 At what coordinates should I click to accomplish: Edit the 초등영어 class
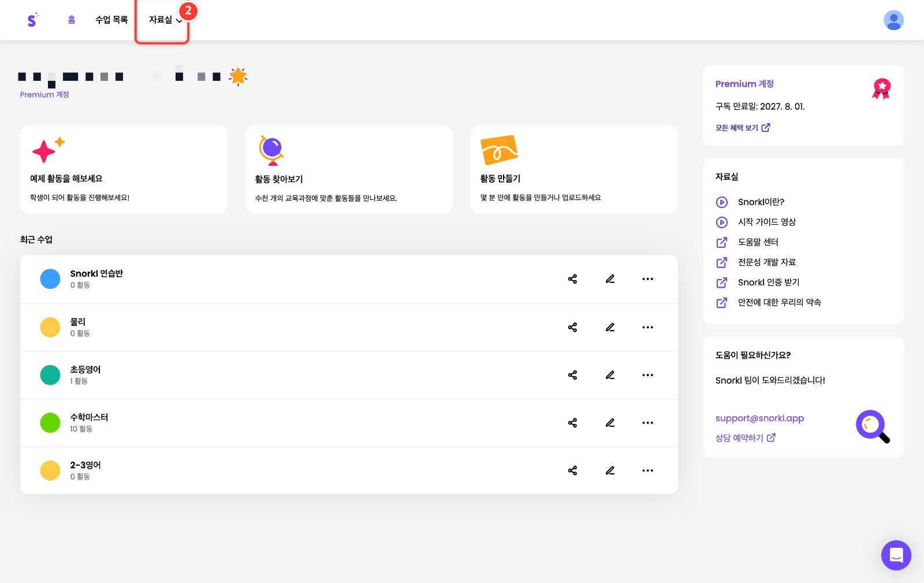pyautogui.click(x=610, y=375)
